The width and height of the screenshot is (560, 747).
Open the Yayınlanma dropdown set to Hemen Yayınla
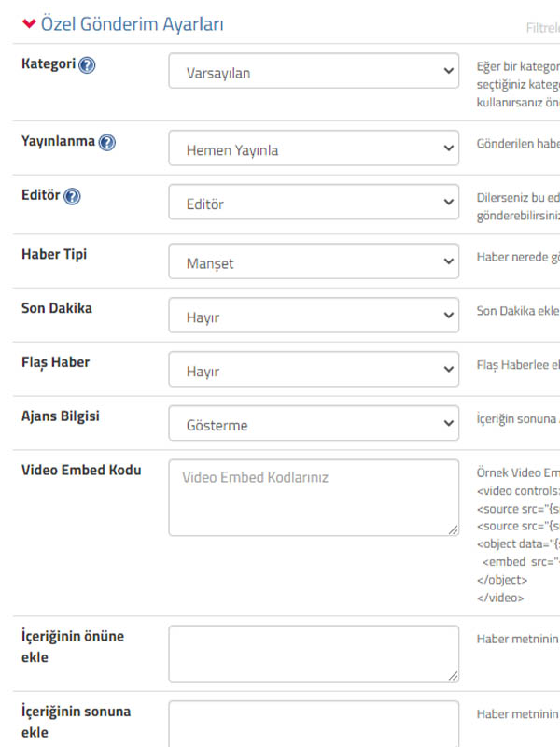click(x=314, y=148)
